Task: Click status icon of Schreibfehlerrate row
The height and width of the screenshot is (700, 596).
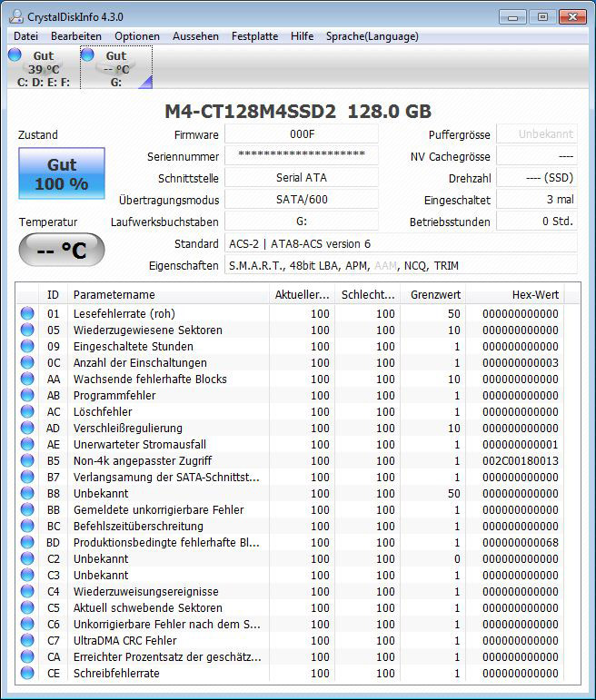Action: (x=27, y=673)
